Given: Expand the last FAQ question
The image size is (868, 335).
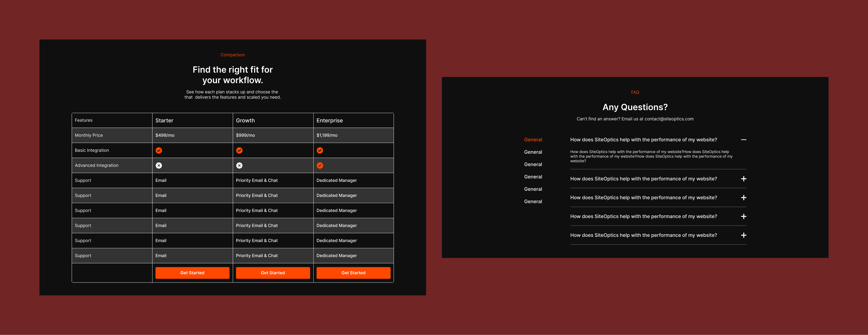Looking at the screenshot, I should point(744,235).
